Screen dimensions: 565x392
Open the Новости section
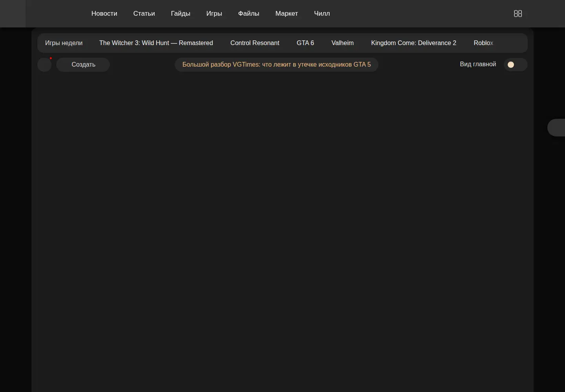point(104,14)
